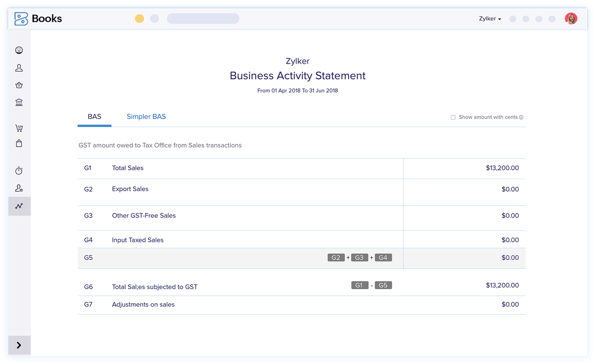Viewport: 595px width, 364px height.
Task: Open the accountant icon in the sidebar
Action: [19, 188]
